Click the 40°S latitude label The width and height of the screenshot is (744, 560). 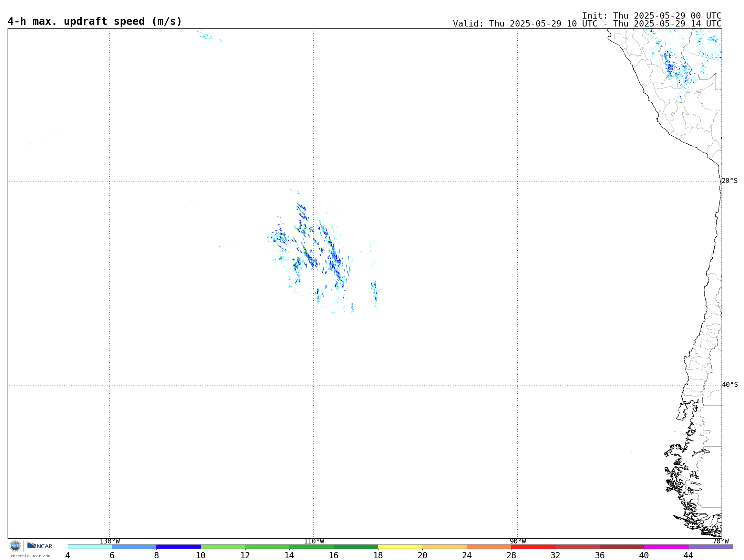coord(730,385)
